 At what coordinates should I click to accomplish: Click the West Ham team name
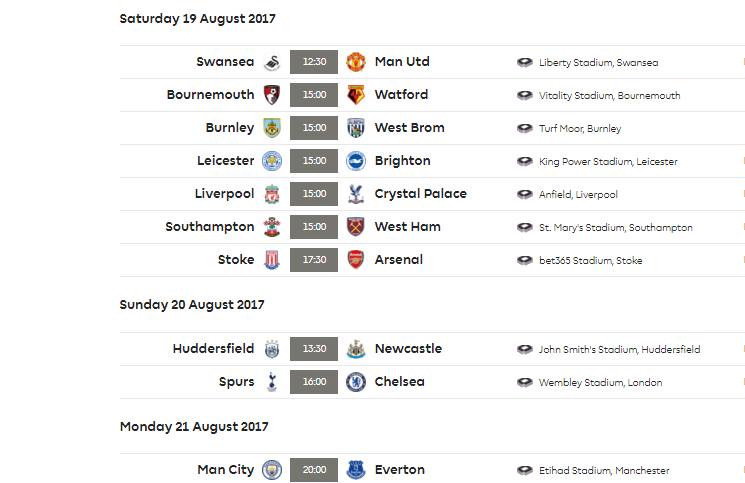pyautogui.click(x=407, y=227)
